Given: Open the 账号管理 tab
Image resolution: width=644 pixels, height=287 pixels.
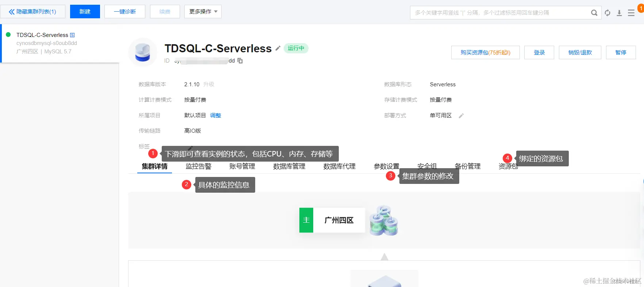Looking at the screenshot, I should [x=242, y=166].
